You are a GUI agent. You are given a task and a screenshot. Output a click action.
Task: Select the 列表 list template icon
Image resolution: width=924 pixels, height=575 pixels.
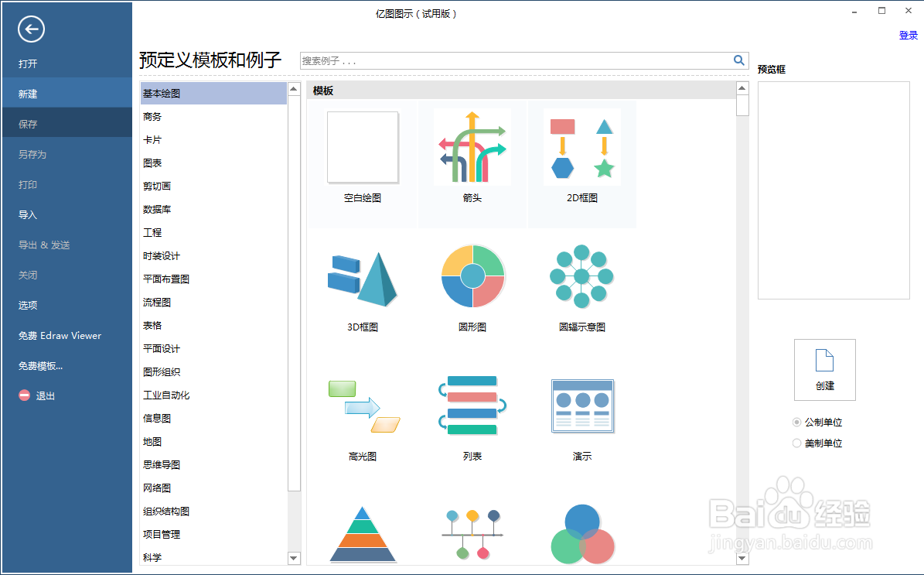tap(472, 406)
